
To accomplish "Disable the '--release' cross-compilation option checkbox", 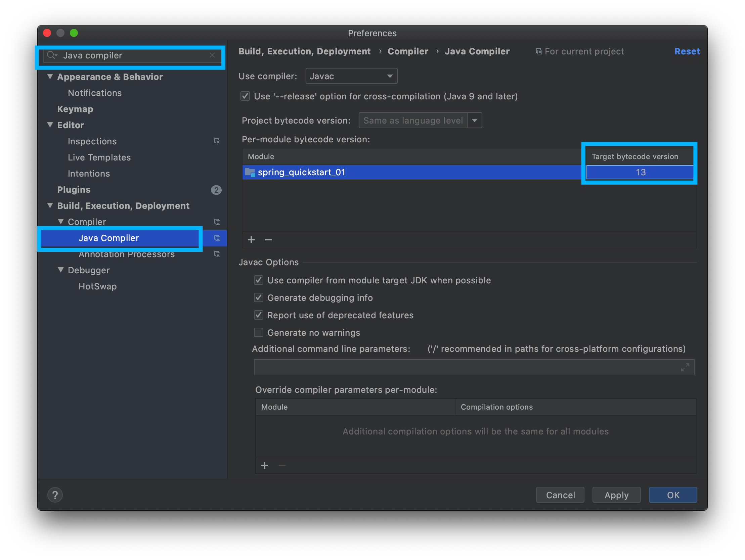I will [245, 96].
